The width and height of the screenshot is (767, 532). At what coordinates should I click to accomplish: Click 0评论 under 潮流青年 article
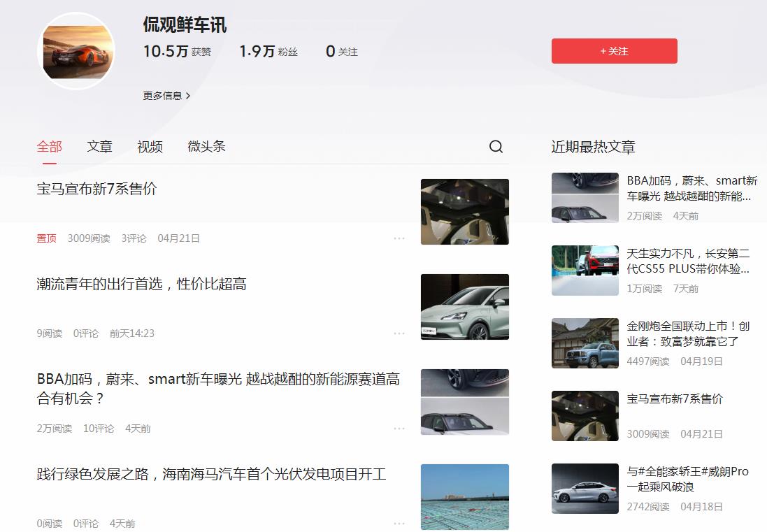pyautogui.click(x=85, y=333)
